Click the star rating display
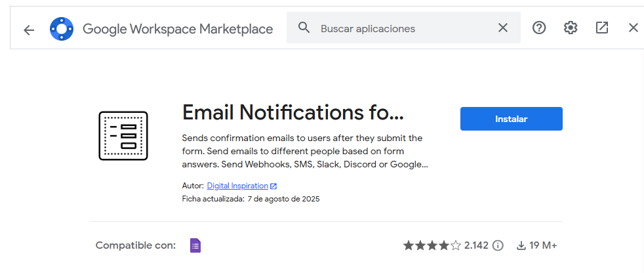This screenshot has height=273, width=644. (432, 246)
